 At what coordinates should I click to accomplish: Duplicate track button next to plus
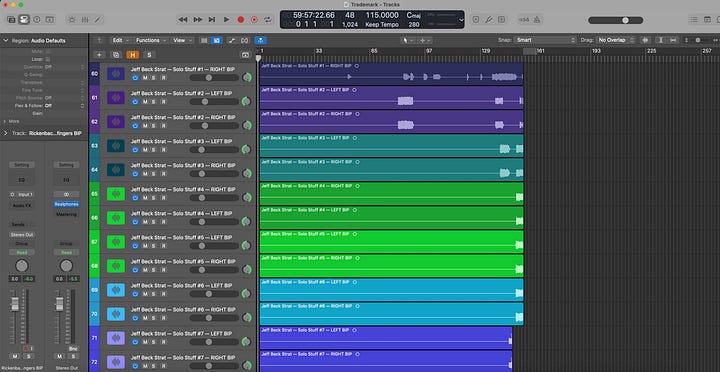point(116,55)
